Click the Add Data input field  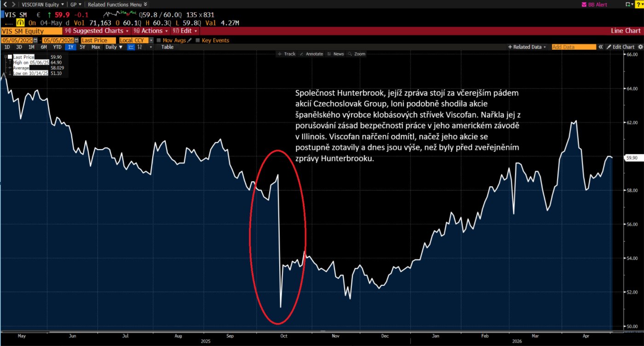(574, 47)
